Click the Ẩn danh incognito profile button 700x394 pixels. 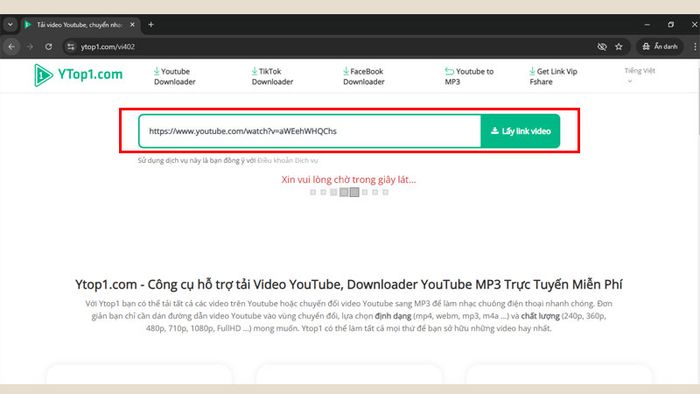coord(660,46)
